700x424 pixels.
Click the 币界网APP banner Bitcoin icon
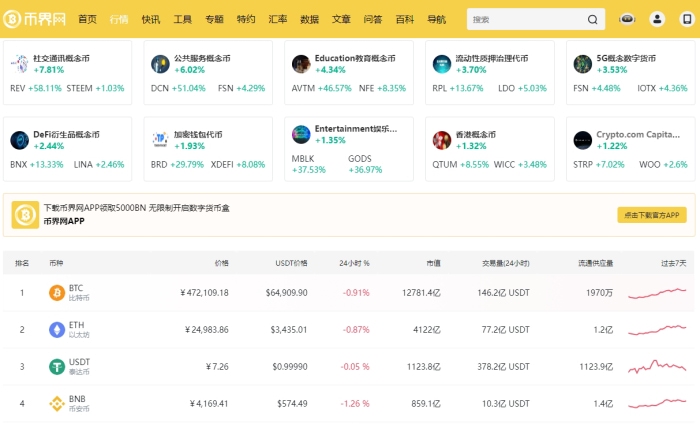(x=25, y=214)
